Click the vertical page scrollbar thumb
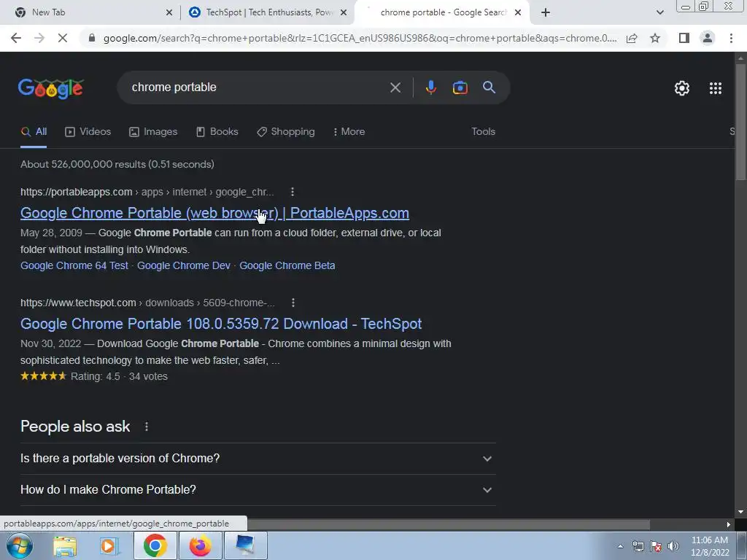This screenshot has height=560, width=747. click(x=740, y=122)
